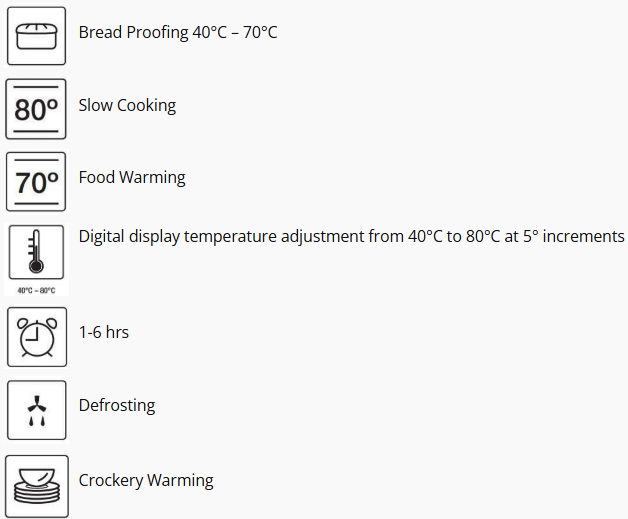Select the 70° food warming icon
Image resolution: width=628 pixels, height=519 pixels.
point(36,181)
